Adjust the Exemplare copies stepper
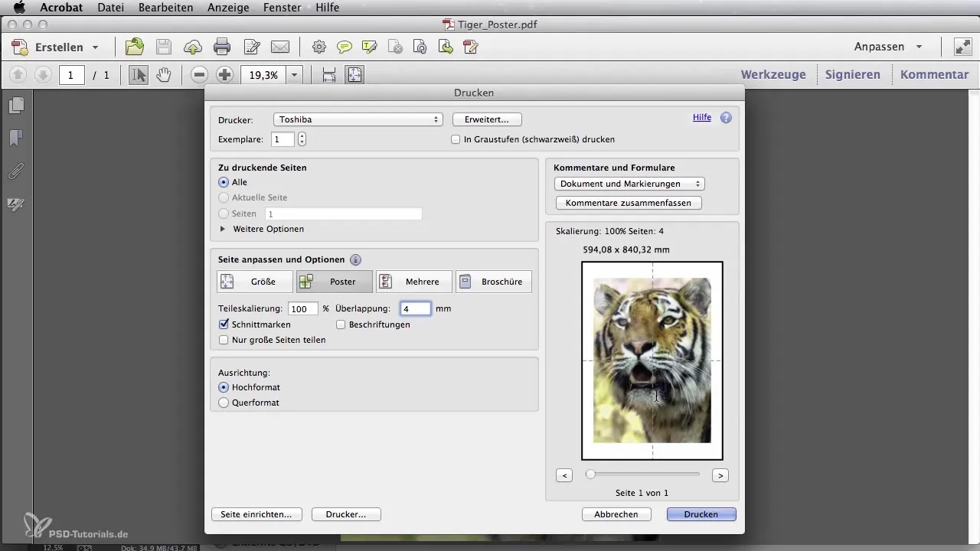Image resolution: width=980 pixels, height=551 pixels. pyautogui.click(x=302, y=139)
